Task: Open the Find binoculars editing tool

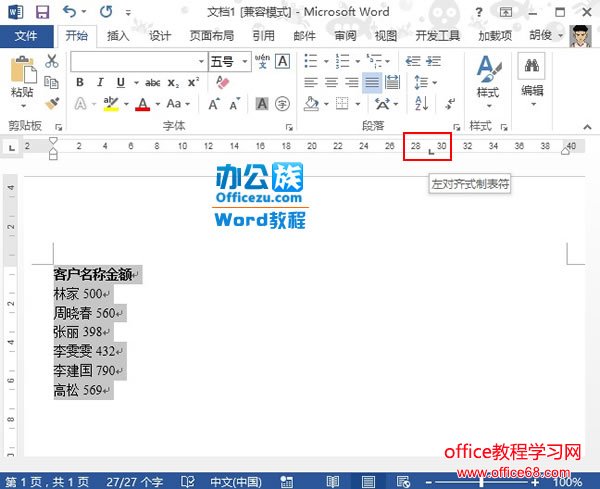Action: coord(532,66)
